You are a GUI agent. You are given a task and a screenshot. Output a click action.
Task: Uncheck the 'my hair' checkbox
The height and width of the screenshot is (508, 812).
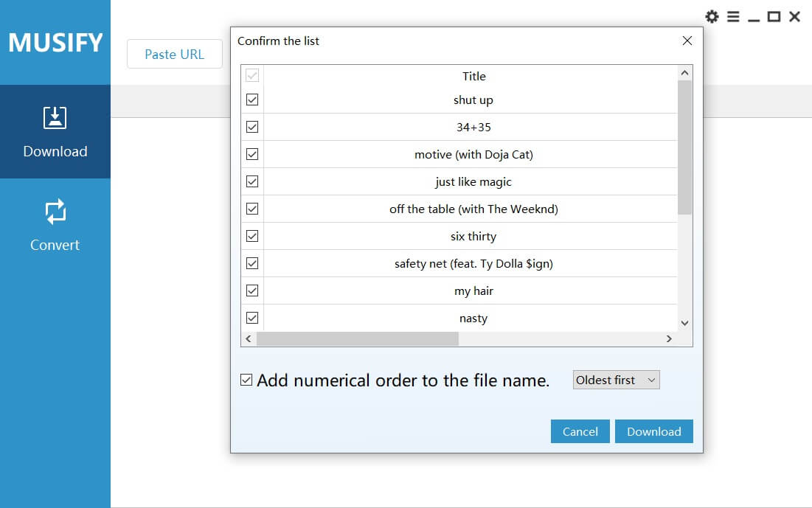click(x=252, y=290)
